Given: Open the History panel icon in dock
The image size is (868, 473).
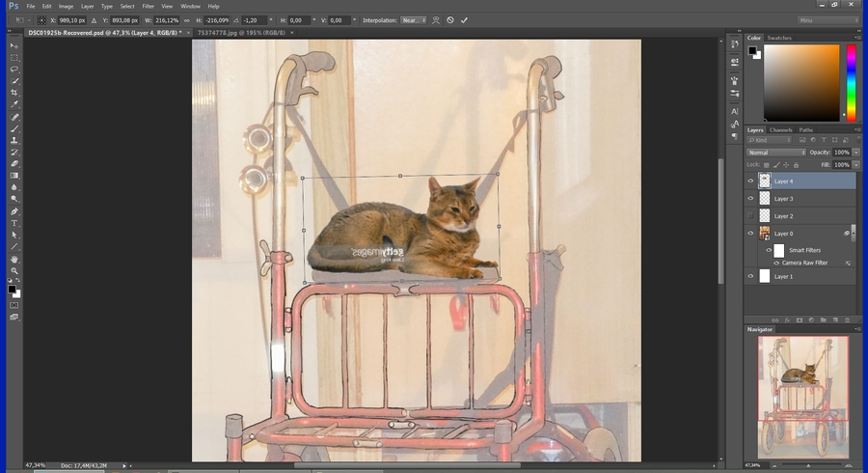Looking at the screenshot, I should [x=735, y=44].
